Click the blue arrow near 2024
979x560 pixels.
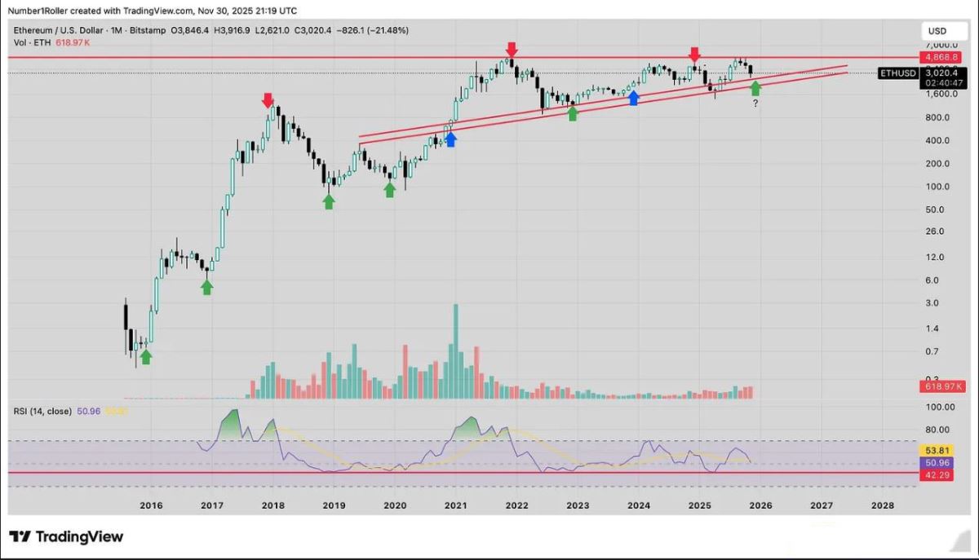tap(633, 98)
